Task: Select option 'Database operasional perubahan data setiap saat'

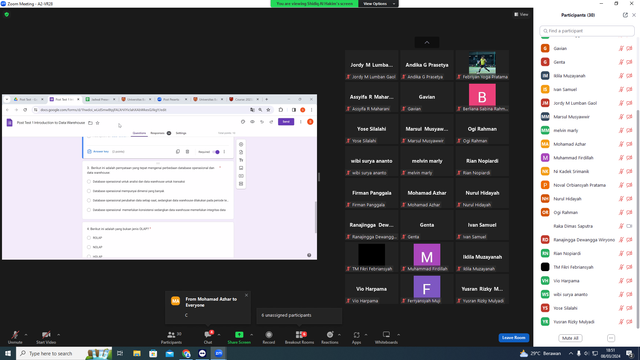Action: (89, 200)
